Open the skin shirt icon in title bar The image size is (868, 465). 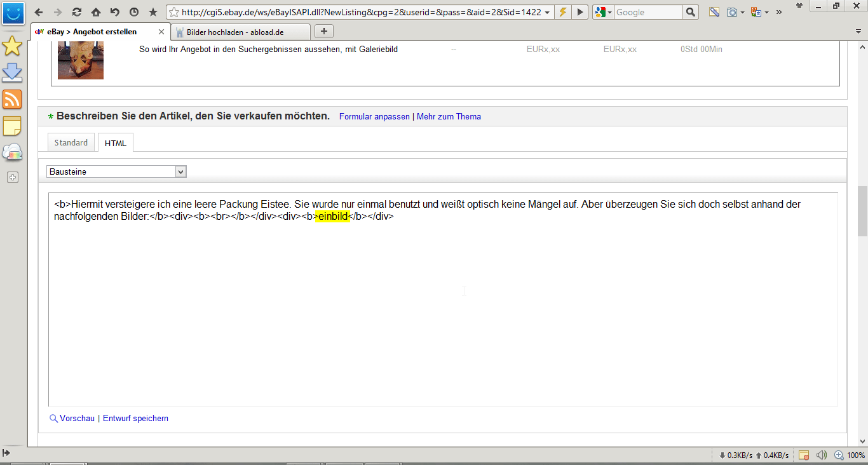[x=800, y=5]
